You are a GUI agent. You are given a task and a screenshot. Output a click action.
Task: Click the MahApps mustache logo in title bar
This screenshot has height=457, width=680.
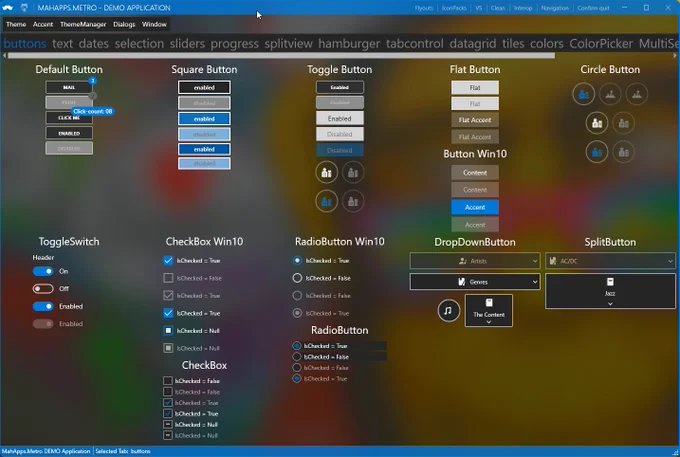[7, 7]
